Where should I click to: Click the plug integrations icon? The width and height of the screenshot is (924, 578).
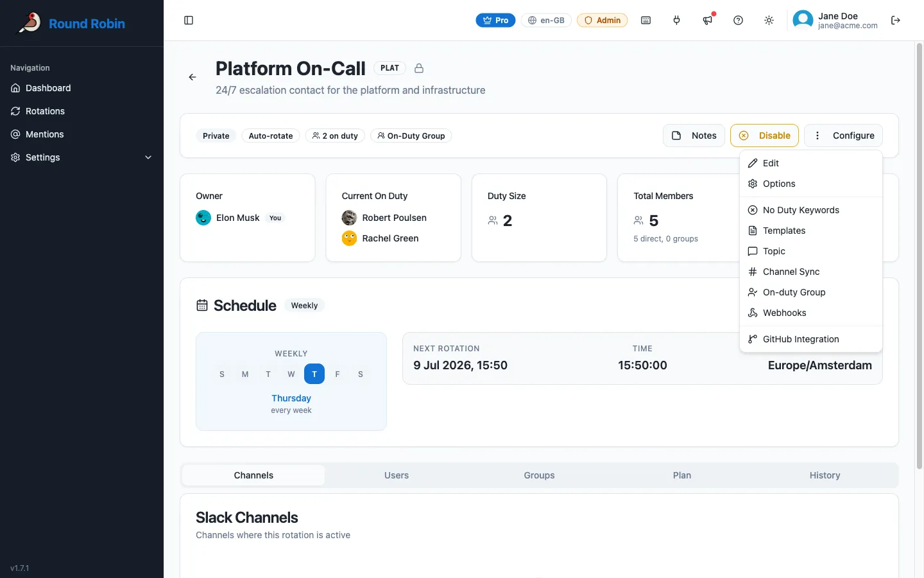(677, 21)
